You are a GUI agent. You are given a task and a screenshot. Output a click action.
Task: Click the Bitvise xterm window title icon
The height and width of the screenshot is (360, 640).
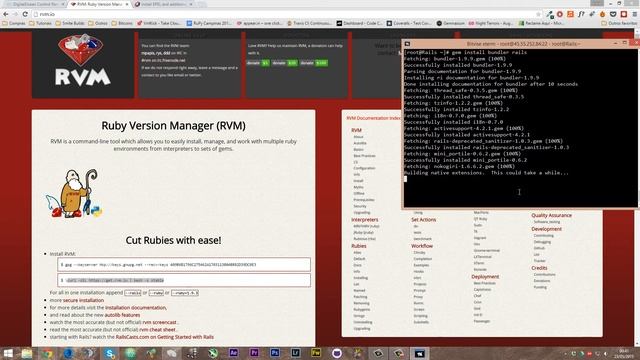407,44
